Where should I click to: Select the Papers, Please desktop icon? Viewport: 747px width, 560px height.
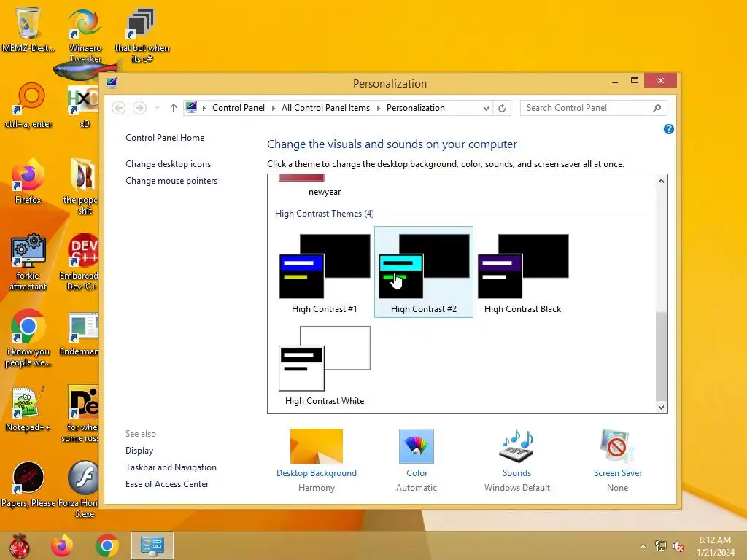(x=28, y=484)
